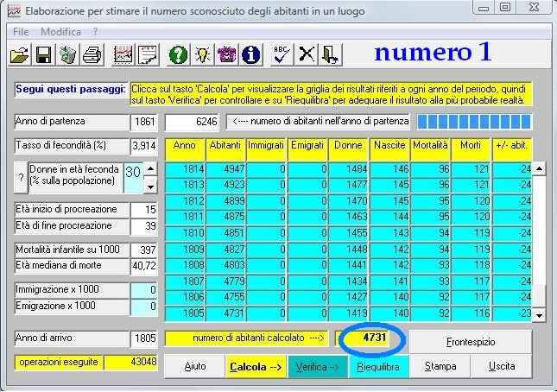Click the Donne column header
The height and width of the screenshot is (392, 557).
[x=349, y=149]
